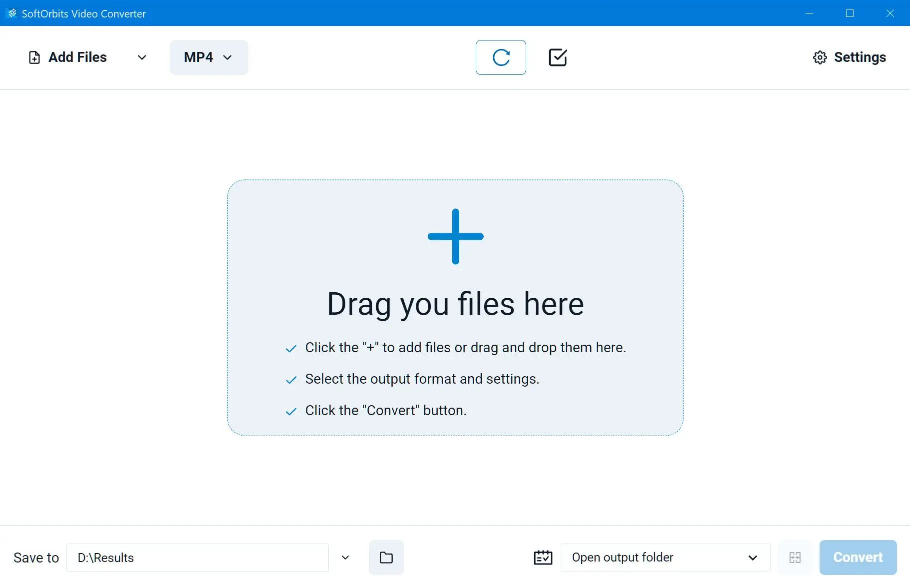Close the SoftOrbits Video Converter window
The width and height of the screenshot is (910, 588).
pyautogui.click(x=890, y=13)
